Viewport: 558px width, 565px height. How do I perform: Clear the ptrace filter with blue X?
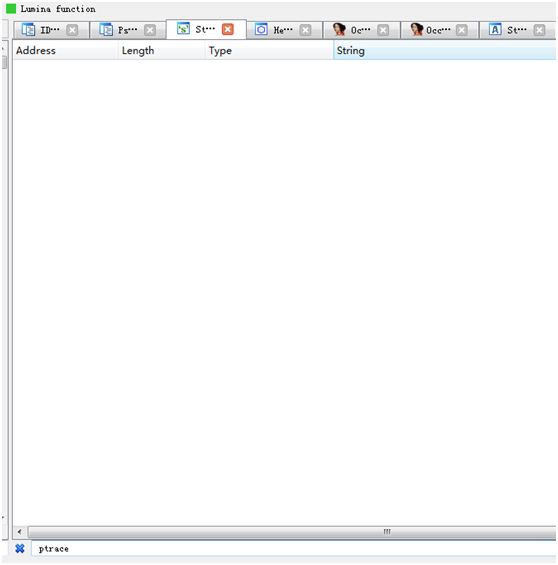(x=20, y=548)
